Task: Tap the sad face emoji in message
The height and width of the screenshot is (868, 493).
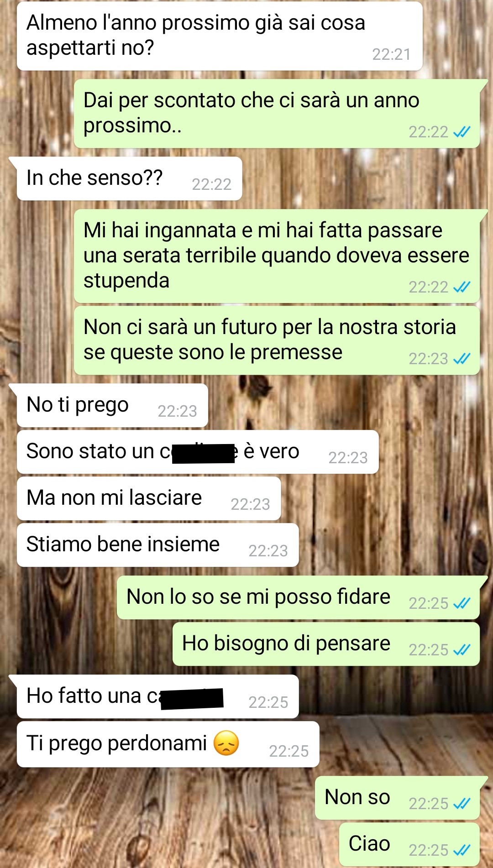Action: pyautogui.click(x=226, y=743)
